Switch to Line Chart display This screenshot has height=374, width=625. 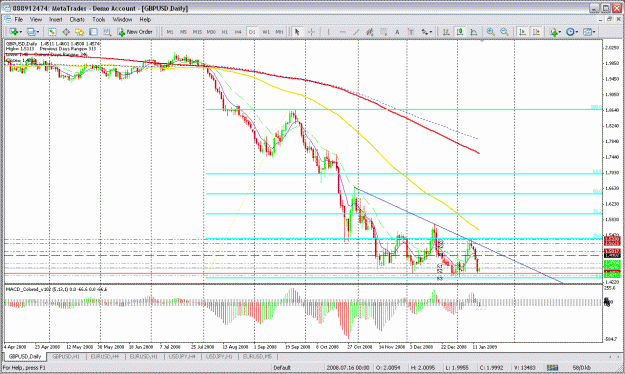tap(474, 32)
